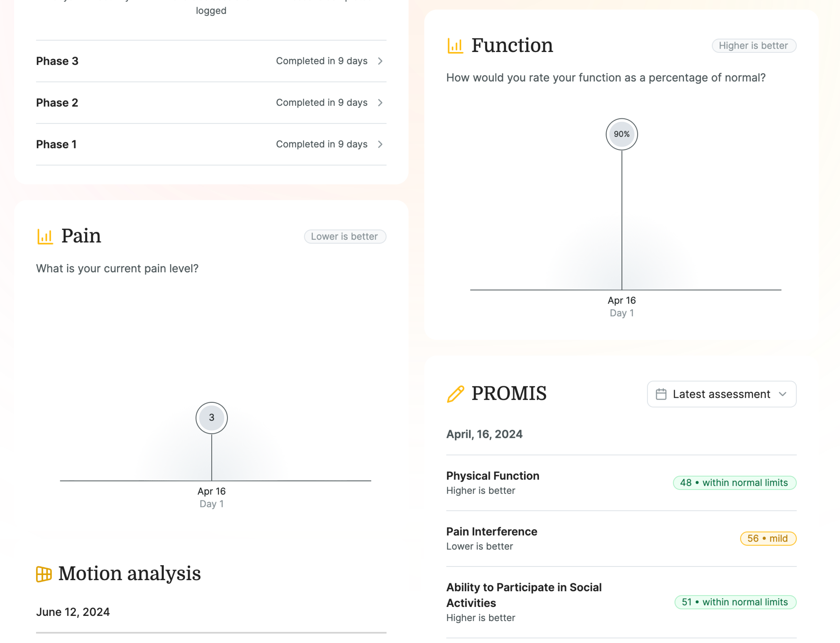
Task: Click the Motion analysis grid icon
Action: (x=44, y=574)
